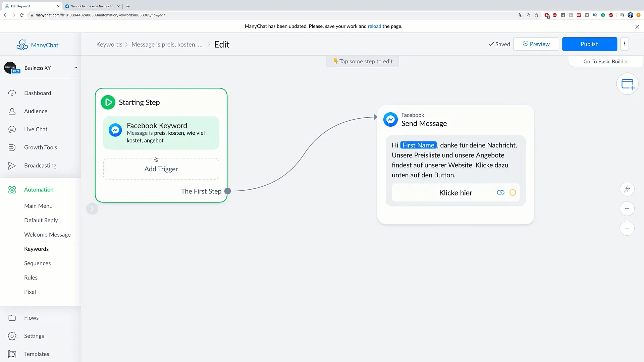This screenshot has height=362, width=644.
Task: Click the yellow connector circle on Klicke hier
Action: 513,192
